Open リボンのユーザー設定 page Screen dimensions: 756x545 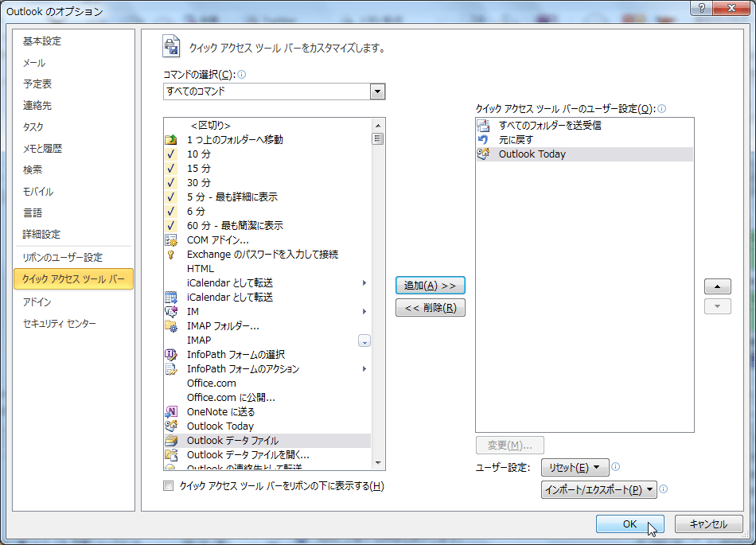63,257
